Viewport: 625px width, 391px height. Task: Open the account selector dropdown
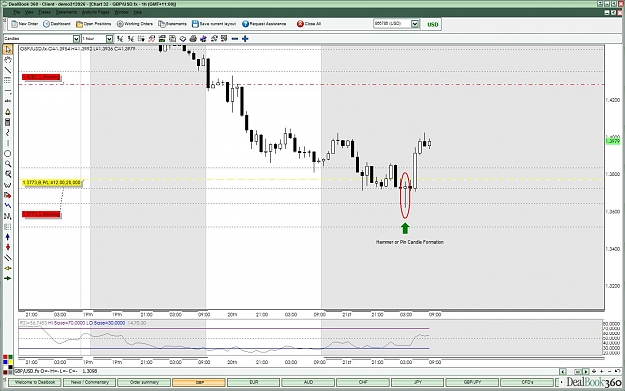(415, 24)
